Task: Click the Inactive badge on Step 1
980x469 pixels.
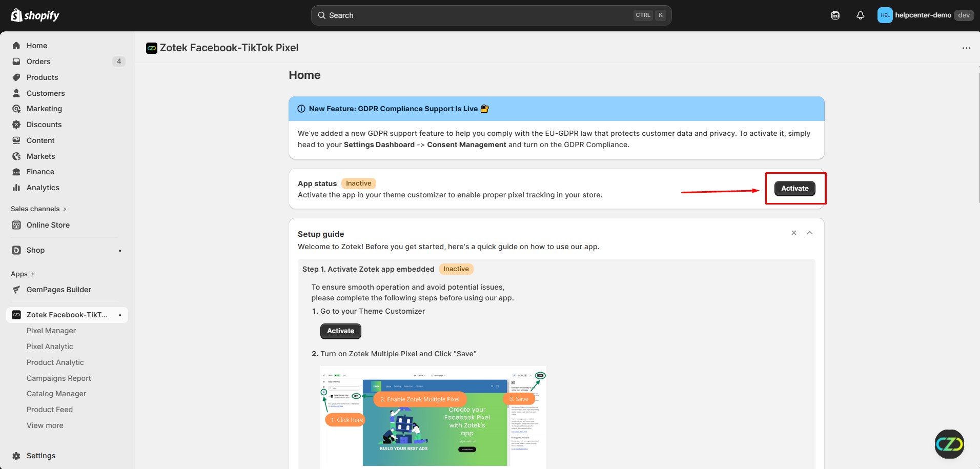Action: click(456, 269)
